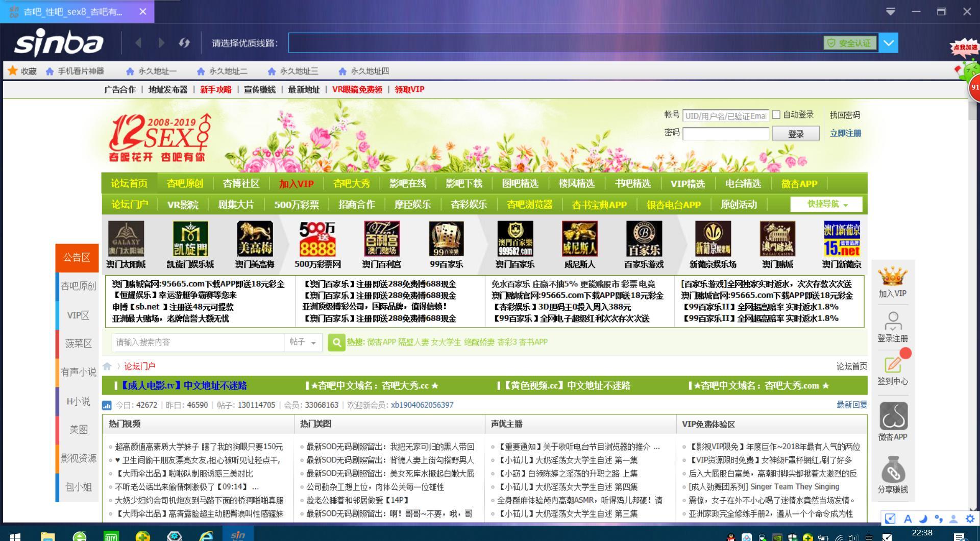Click the 500万彩票网 8888 icon

317,239
